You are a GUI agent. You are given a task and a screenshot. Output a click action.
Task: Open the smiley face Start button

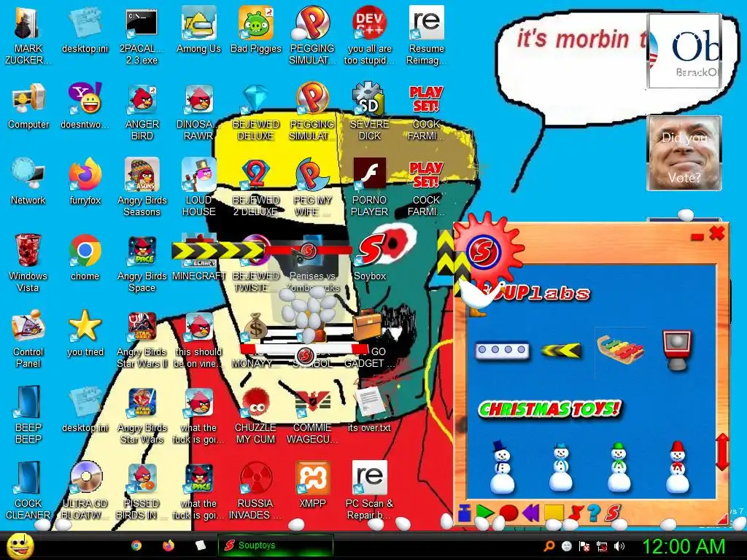[20, 546]
